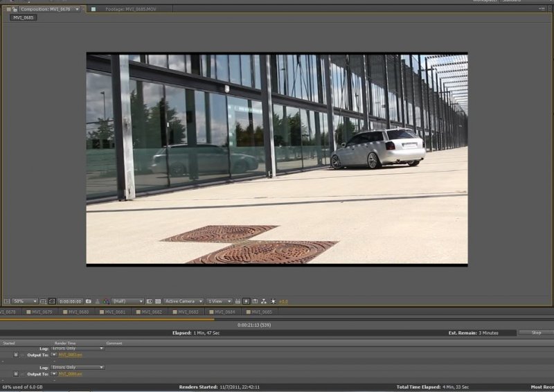
Task: Click the current time 0:00:00:00 field
Action: click(x=70, y=302)
